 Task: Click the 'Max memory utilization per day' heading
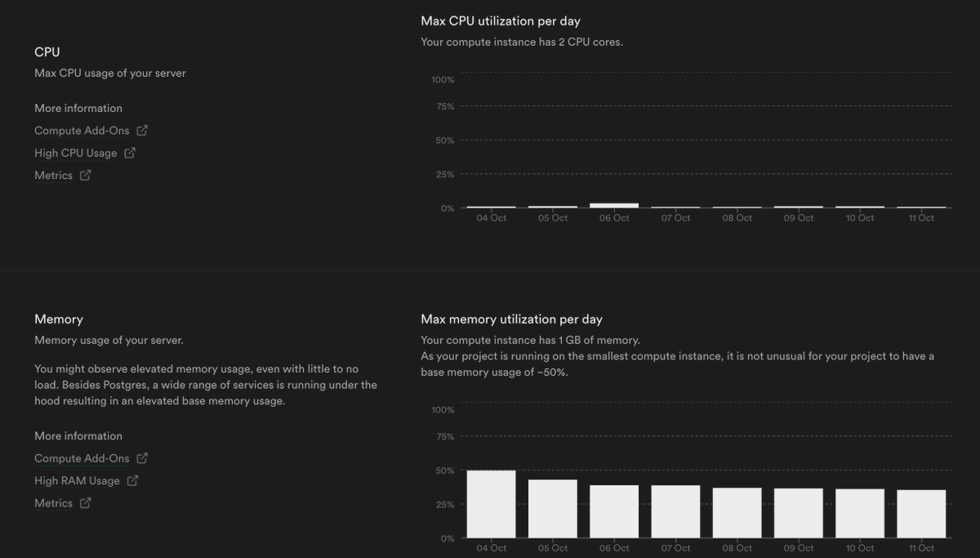[512, 319]
